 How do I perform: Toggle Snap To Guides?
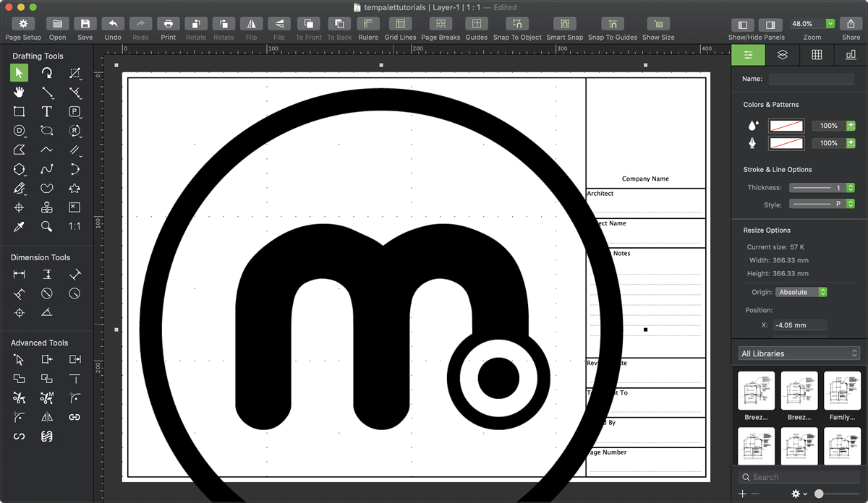click(x=613, y=24)
